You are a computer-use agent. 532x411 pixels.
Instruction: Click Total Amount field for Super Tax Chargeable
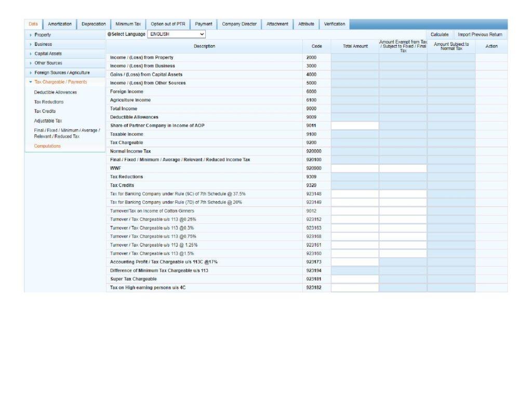[x=355, y=279]
